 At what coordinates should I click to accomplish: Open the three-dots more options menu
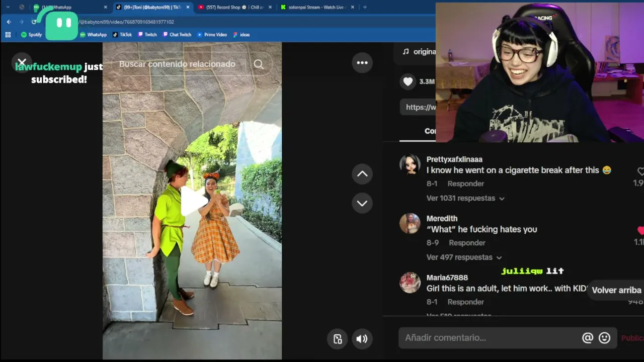coord(362,63)
